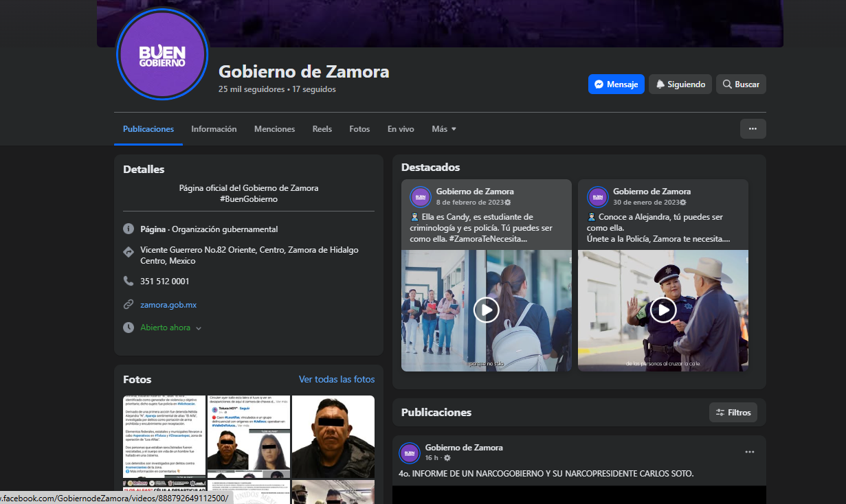Send a message with the Mensaje button
The height and width of the screenshot is (504, 846).
616,84
